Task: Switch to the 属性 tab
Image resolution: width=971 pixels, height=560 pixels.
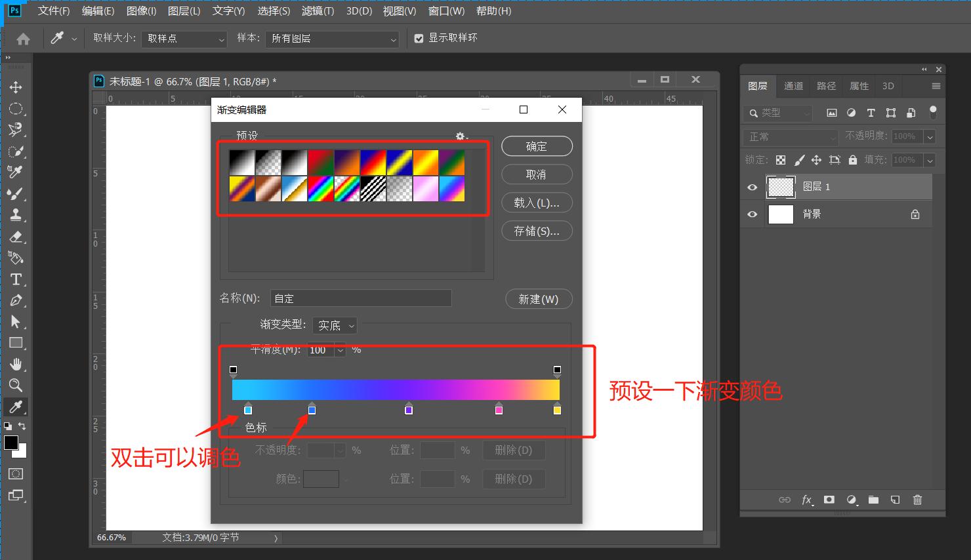Action: tap(859, 86)
